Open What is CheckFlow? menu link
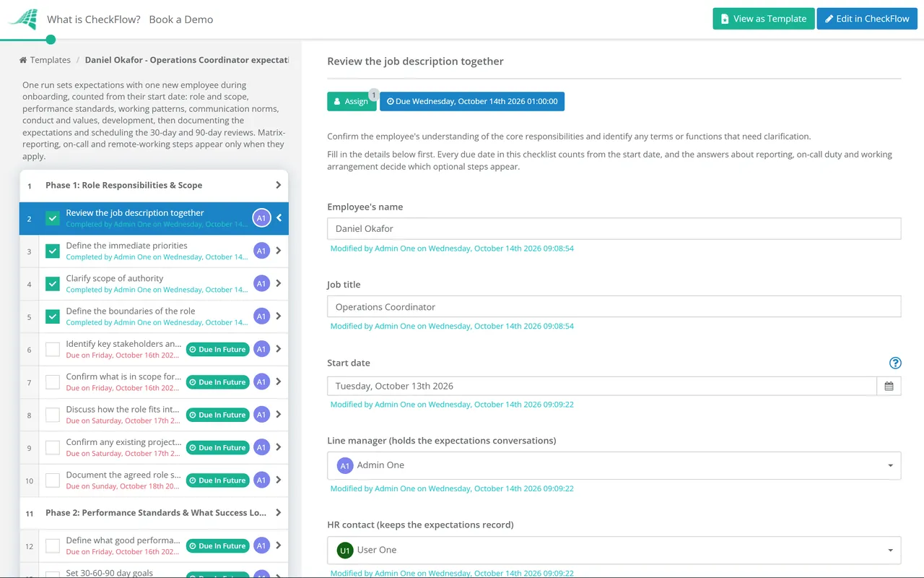Screen dimensions: 924x578 click(94, 20)
